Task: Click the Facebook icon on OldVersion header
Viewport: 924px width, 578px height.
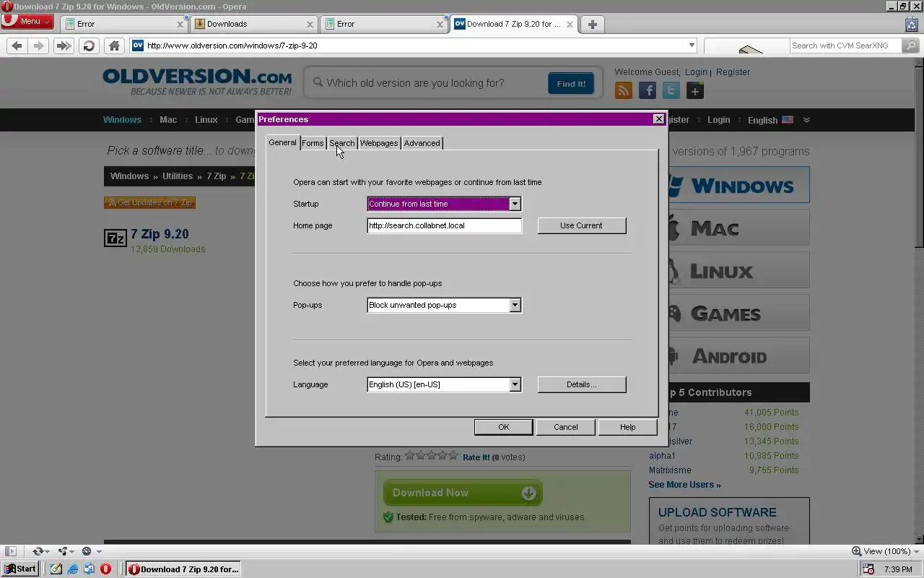Action: 648,90
